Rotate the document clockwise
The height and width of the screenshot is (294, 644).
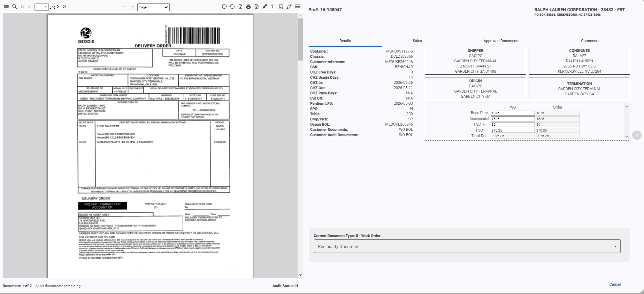(224, 7)
